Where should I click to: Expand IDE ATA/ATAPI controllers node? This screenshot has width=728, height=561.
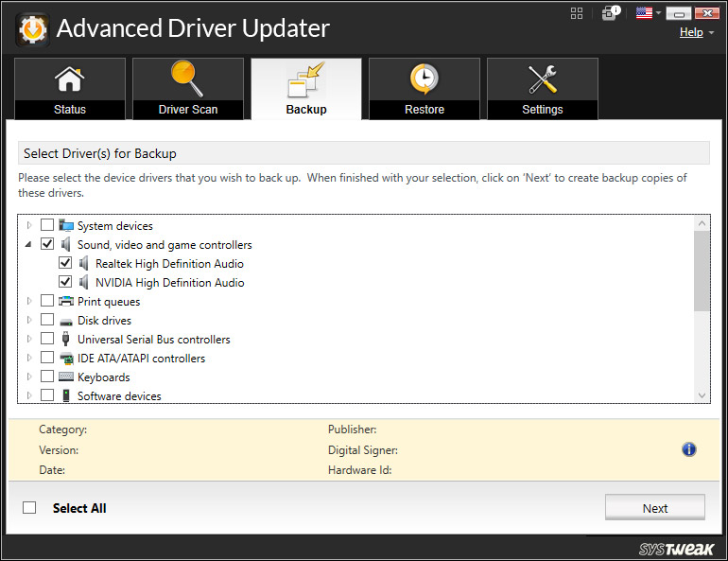click(29, 358)
